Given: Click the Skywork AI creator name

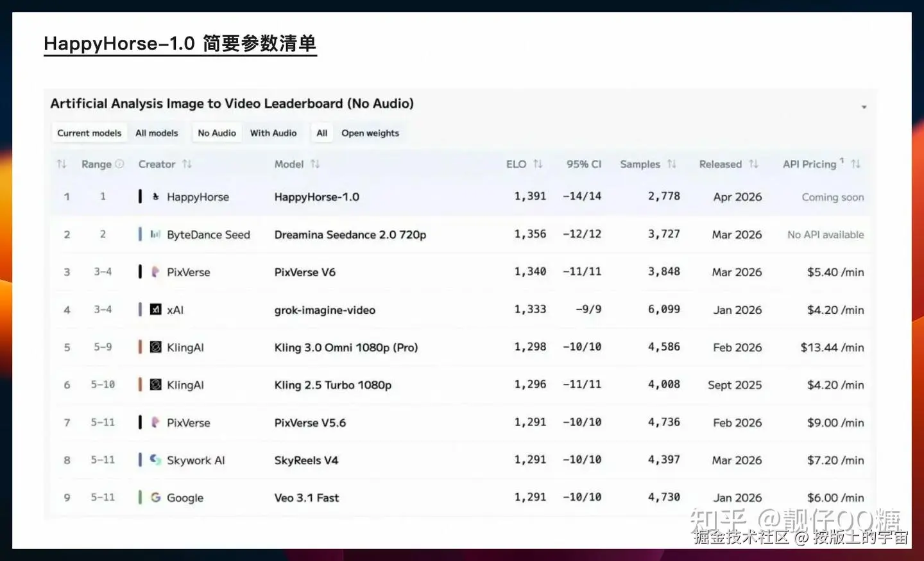Looking at the screenshot, I should pyautogui.click(x=196, y=460).
